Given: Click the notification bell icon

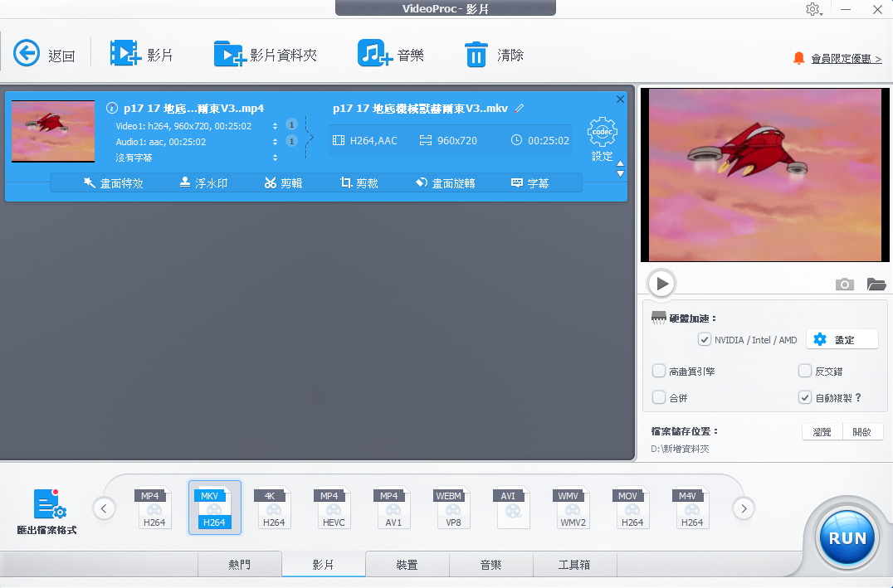Looking at the screenshot, I should [799, 58].
